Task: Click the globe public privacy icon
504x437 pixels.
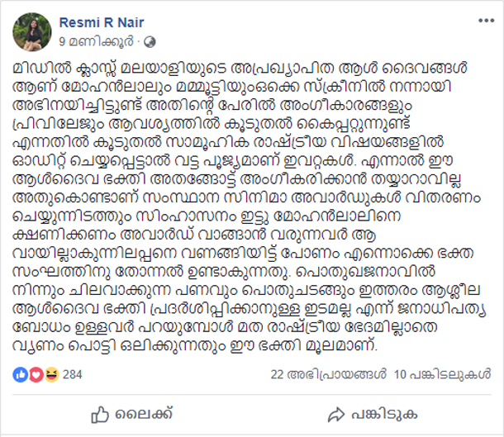Action: coord(150,42)
